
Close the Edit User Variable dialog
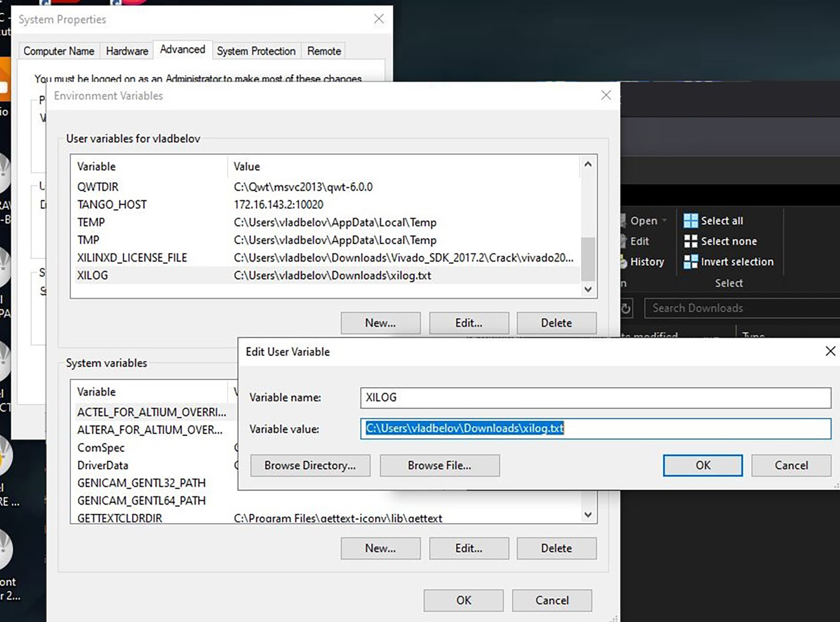click(830, 352)
